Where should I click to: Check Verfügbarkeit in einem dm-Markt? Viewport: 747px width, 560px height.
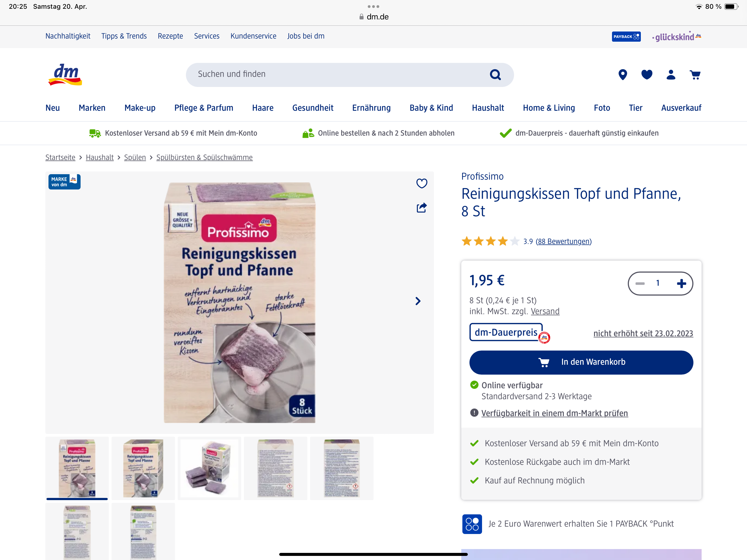[554, 413]
